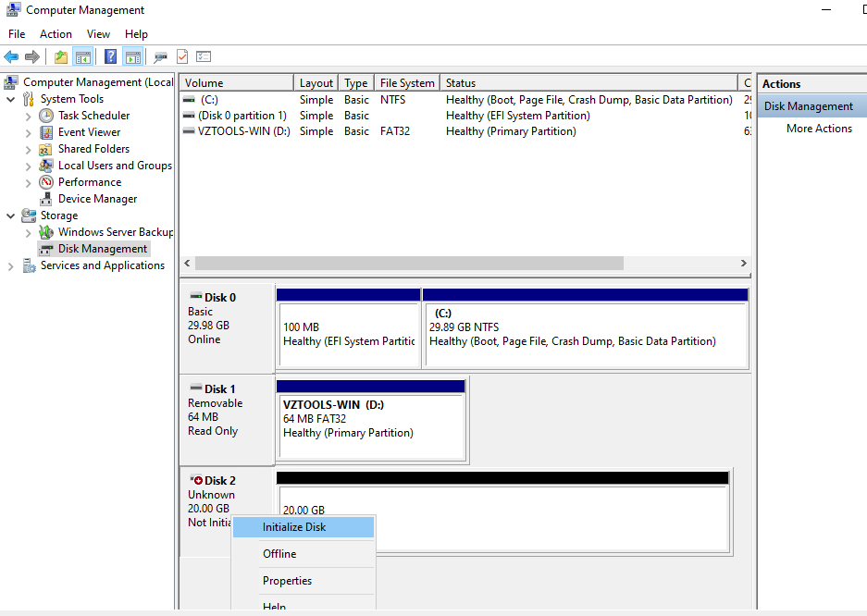Click the Forward arrow toolbar icon
Viewport: 867px width, 616px height.
click(32, 56)
